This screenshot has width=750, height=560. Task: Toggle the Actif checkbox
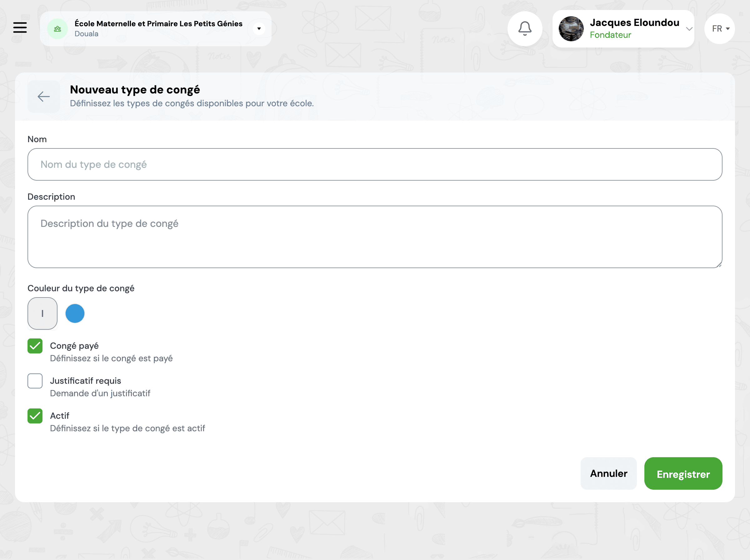pos(35,416)
